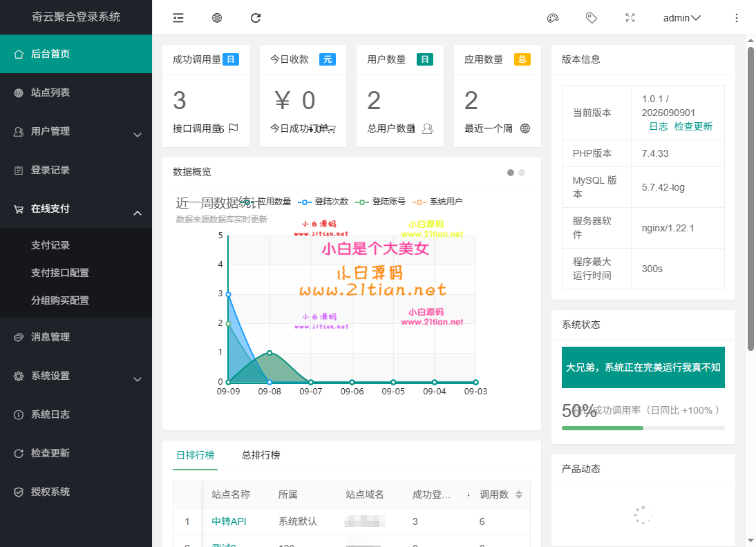Sort table by 调用数 column arrows
This screenshot has width=756, height=547.
click(519, 495)
